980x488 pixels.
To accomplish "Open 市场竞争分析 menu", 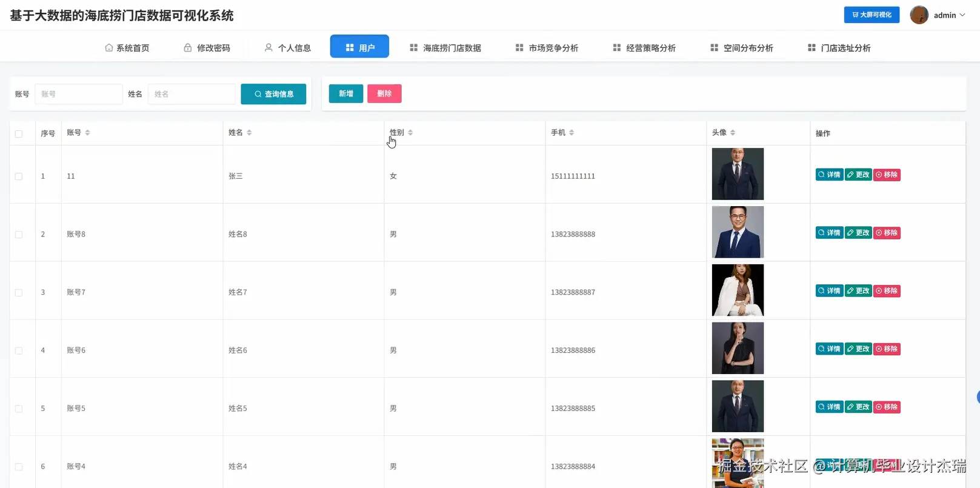I will (547, 48).
